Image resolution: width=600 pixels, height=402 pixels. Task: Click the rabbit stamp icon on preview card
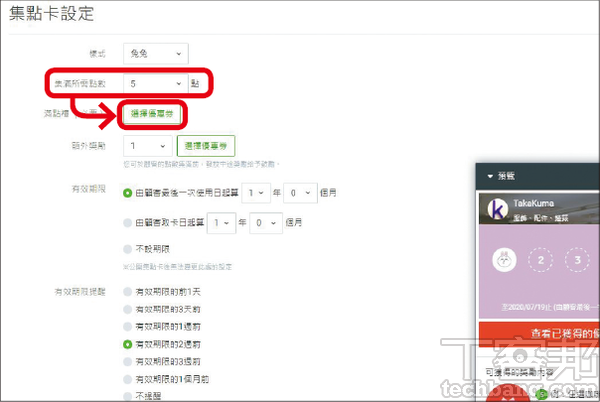click(504, 260)
